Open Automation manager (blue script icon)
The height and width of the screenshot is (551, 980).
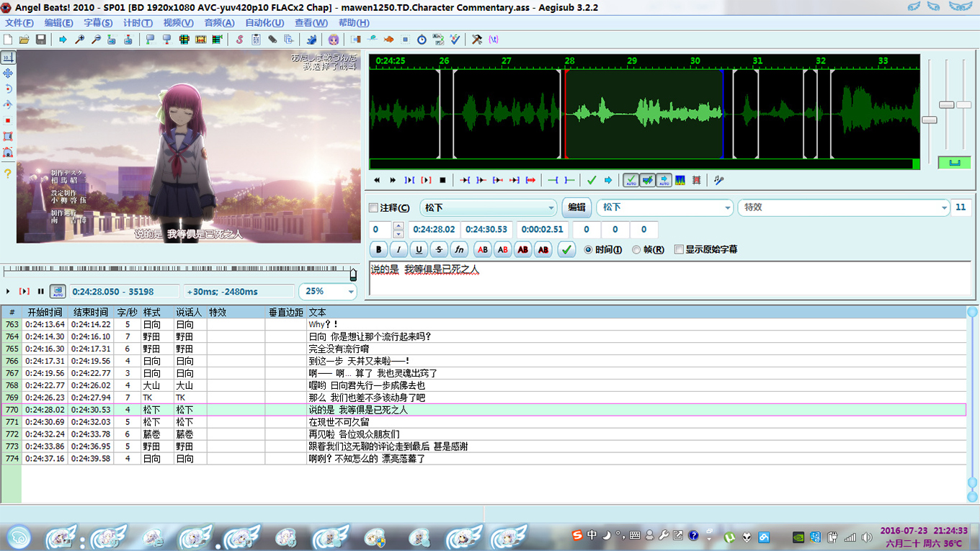click(311, 40)
